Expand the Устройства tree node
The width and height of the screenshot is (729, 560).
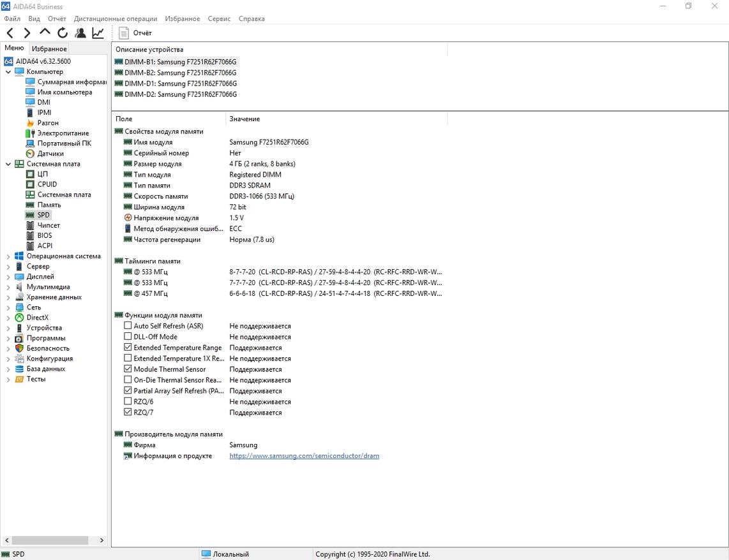(8, 328)
